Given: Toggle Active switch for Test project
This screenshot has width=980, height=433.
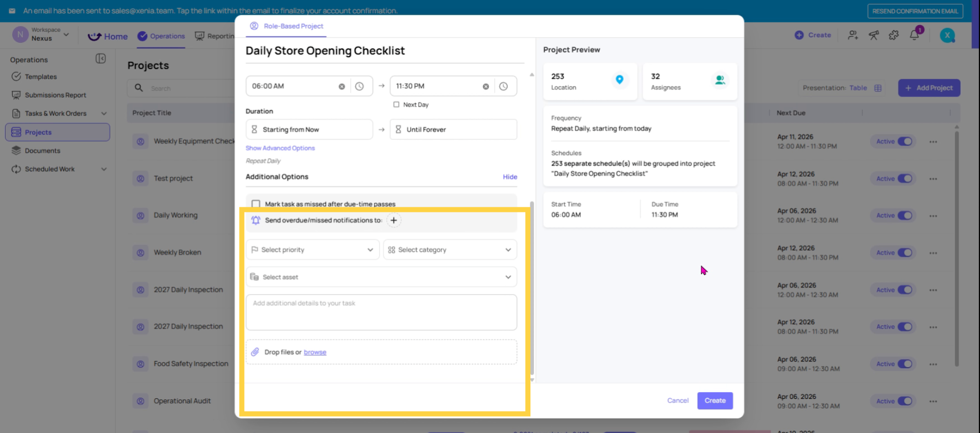Looking at the screenshot, I should [x=904, y=179].
